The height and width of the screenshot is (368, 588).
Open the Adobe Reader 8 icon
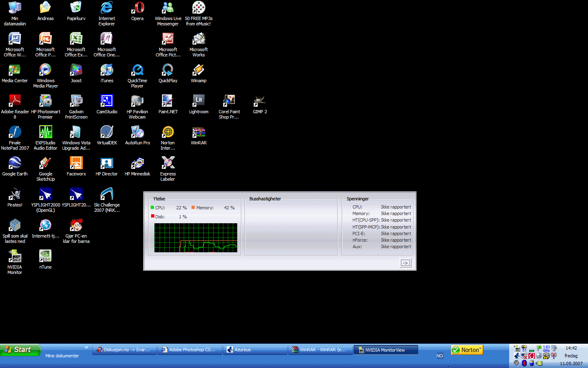point(15,107)
